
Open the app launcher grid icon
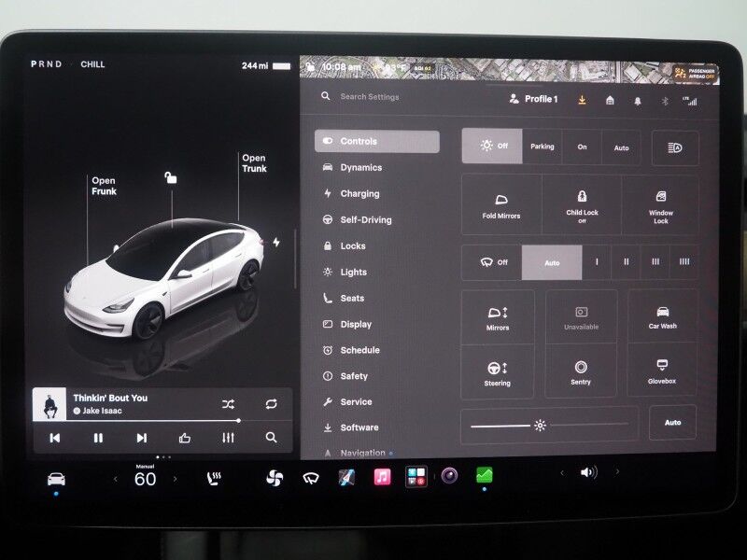pos(416,476)
